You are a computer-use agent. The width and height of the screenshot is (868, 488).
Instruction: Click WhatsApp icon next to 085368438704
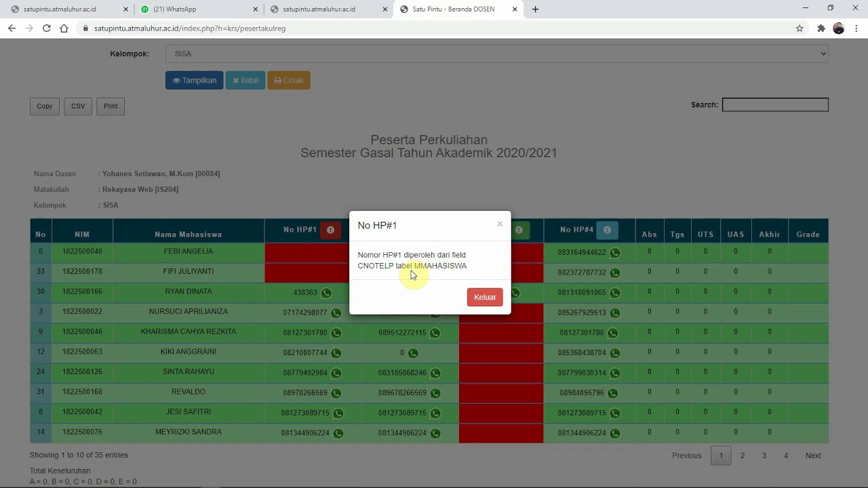tap(614, 353)
